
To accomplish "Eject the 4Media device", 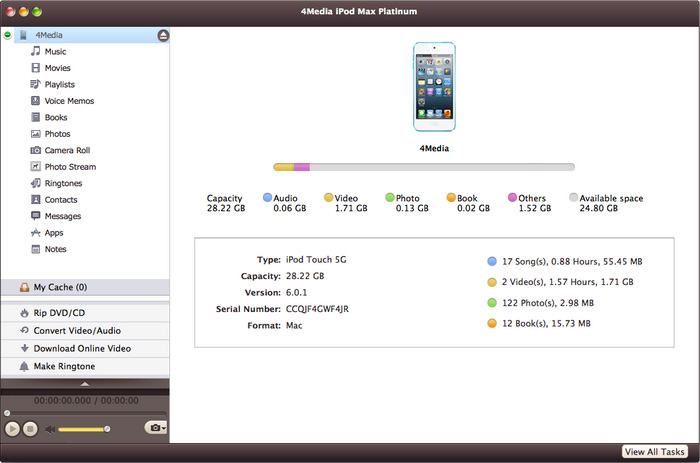I will click(x=163, y=35).
